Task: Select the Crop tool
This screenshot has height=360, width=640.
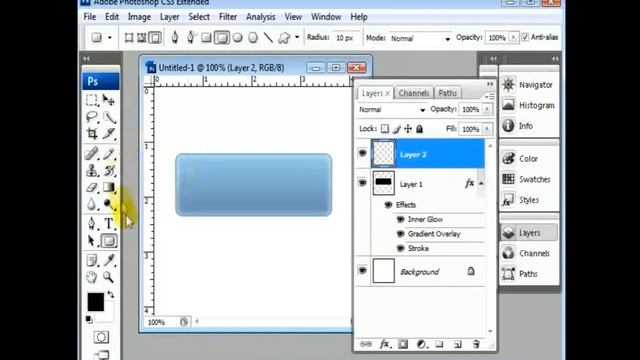Action: click(x=92, y=133)
